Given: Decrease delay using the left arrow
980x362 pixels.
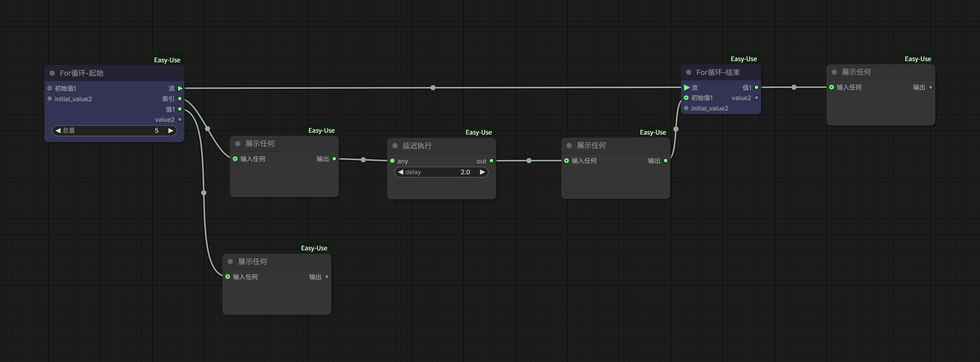Looking at the screenshot, I should coord(401,172).
